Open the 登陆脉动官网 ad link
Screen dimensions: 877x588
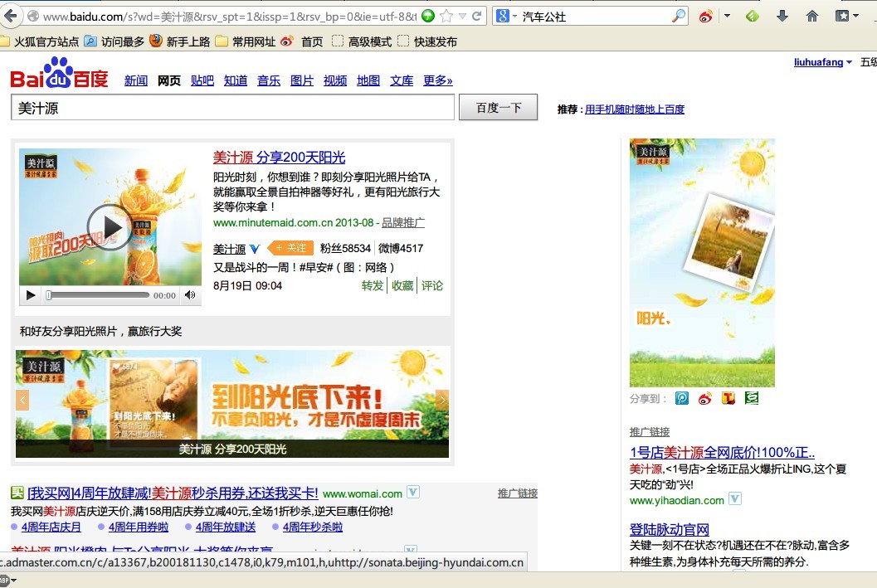670,529
